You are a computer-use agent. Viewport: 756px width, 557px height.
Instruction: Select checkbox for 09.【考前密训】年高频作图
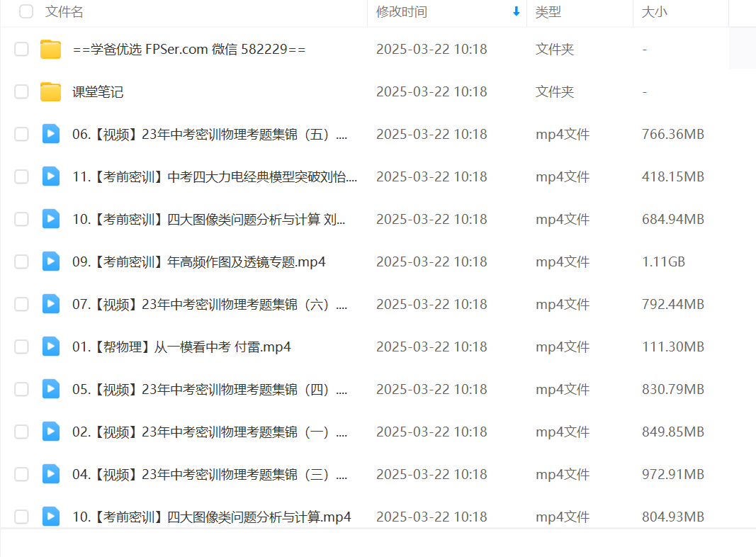(x=21, y=261)
